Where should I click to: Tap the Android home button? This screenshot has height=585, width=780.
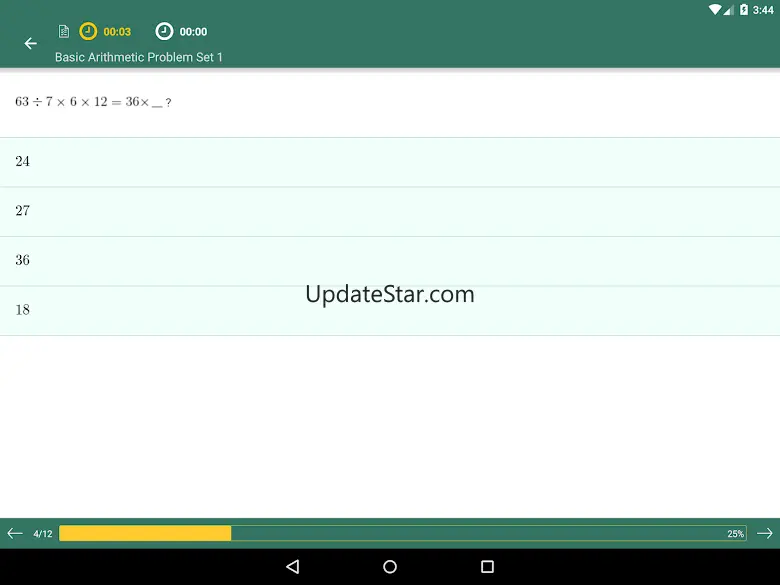(x=390, y=567)
